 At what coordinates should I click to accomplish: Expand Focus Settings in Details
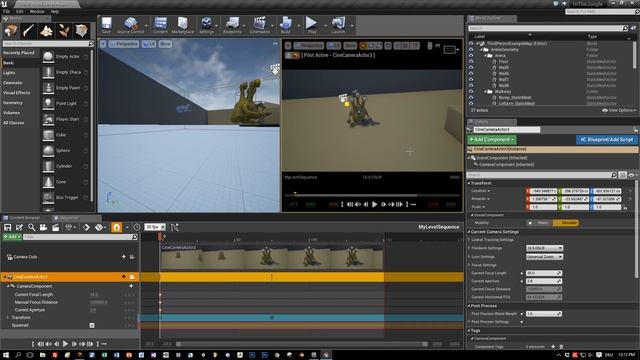click(x=469, y=265)
